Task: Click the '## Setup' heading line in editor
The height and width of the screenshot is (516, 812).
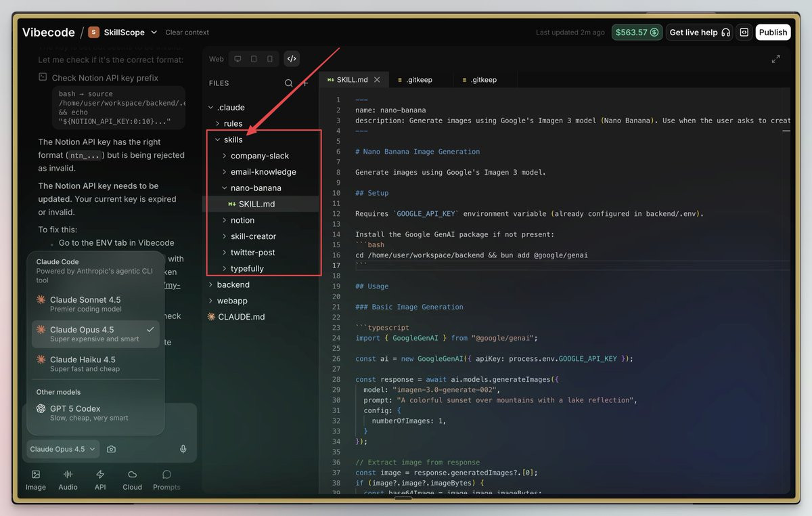Action: point(372,193)
